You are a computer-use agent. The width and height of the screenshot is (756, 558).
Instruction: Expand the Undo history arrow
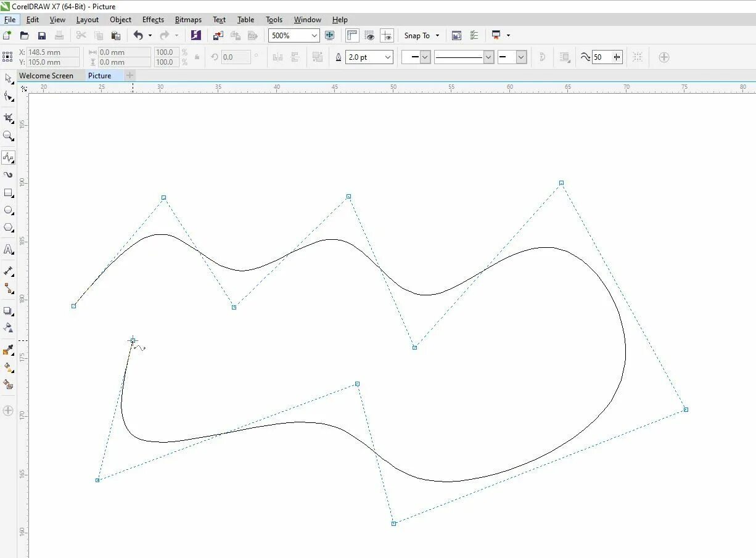click(x=150, y=36)
